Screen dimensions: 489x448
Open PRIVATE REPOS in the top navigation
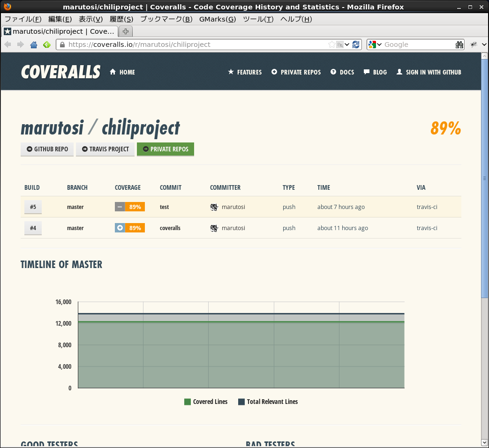296,72
